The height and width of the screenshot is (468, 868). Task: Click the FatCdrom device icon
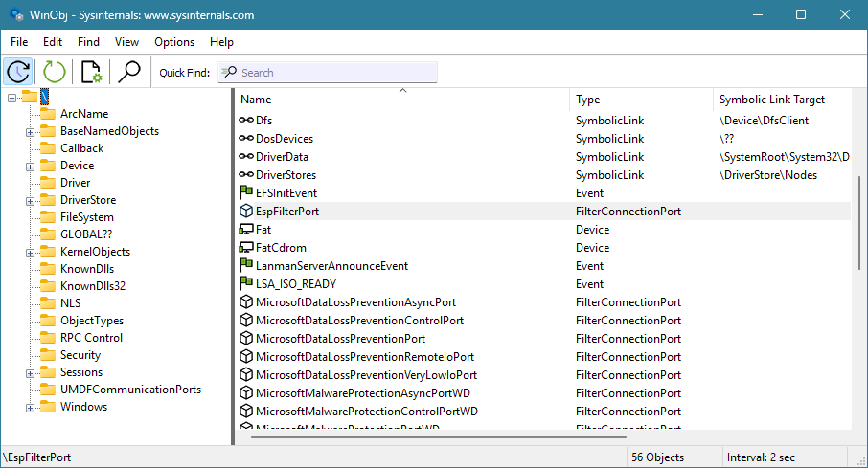[x=246, y=247]
